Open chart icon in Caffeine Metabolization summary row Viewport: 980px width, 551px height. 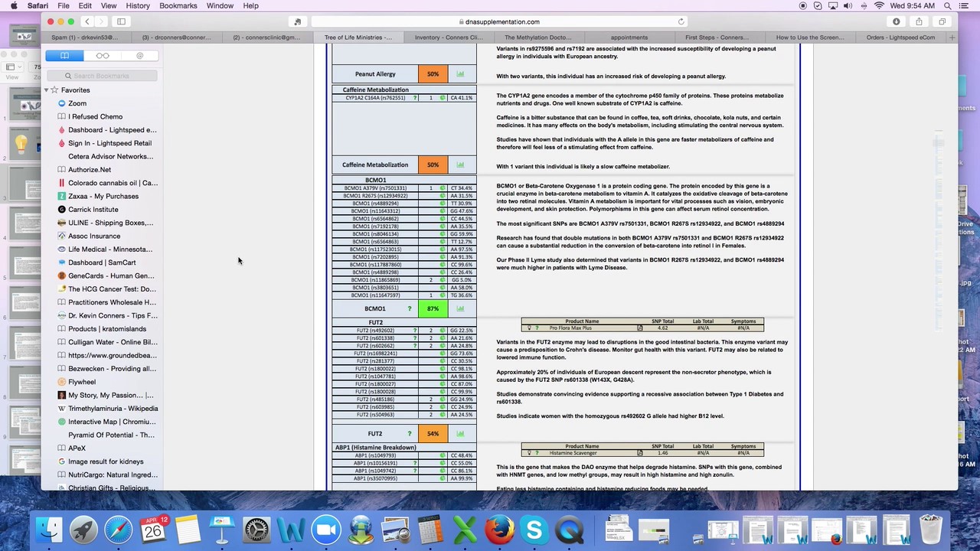click(460, 165)
